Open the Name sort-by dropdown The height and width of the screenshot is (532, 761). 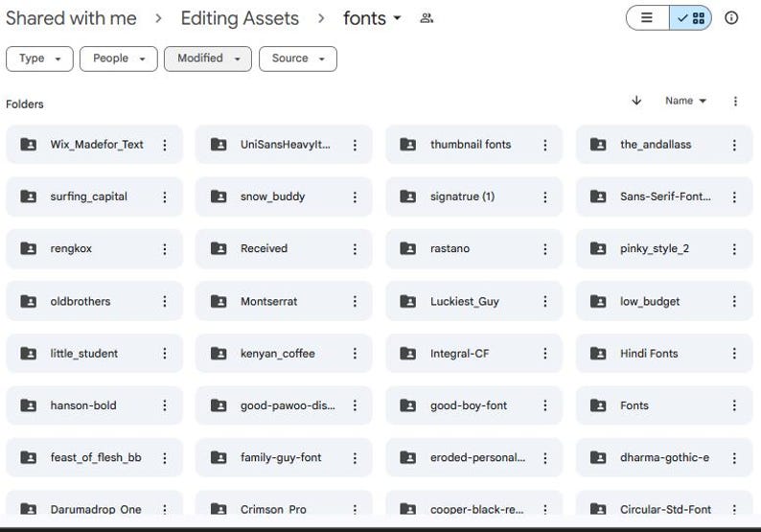(685, 101)
